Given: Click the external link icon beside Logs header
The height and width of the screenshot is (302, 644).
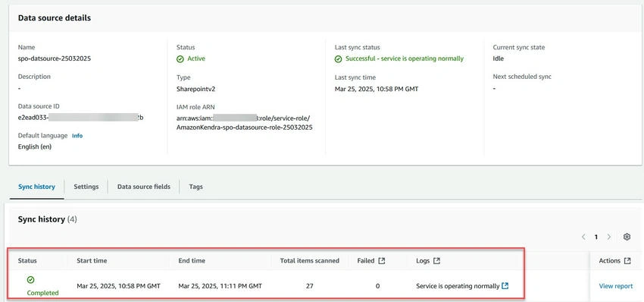Looking at the screenshot, I should click(436, 260).
